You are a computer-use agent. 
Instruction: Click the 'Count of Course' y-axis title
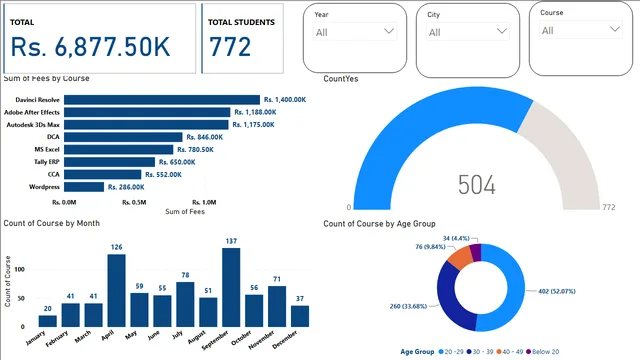click(x=7, y=281)
